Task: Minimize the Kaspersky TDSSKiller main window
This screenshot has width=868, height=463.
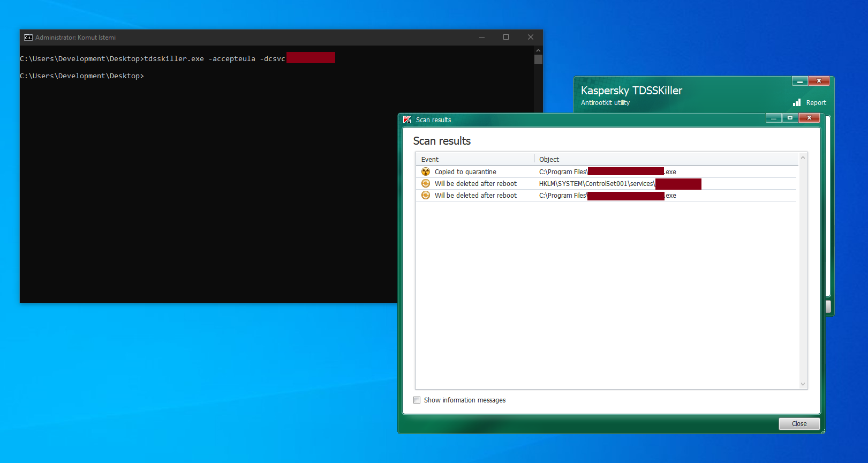Action: tap(800, 81)
